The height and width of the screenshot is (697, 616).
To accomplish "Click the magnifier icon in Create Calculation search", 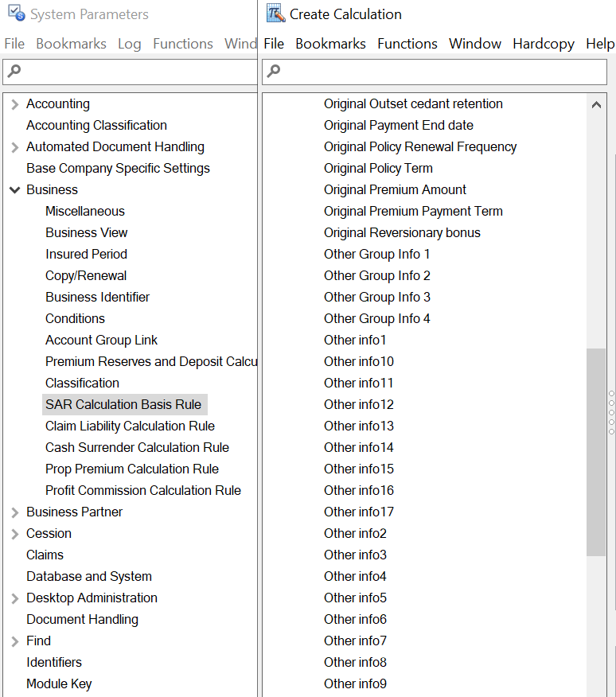I will pyautogui.click(x=273, y=72).
